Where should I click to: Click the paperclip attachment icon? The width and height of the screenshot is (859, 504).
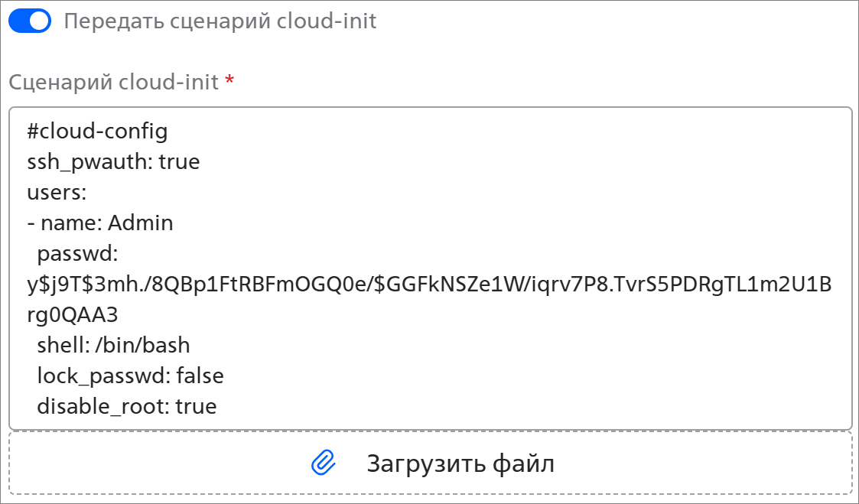click(x=324, y=463)
